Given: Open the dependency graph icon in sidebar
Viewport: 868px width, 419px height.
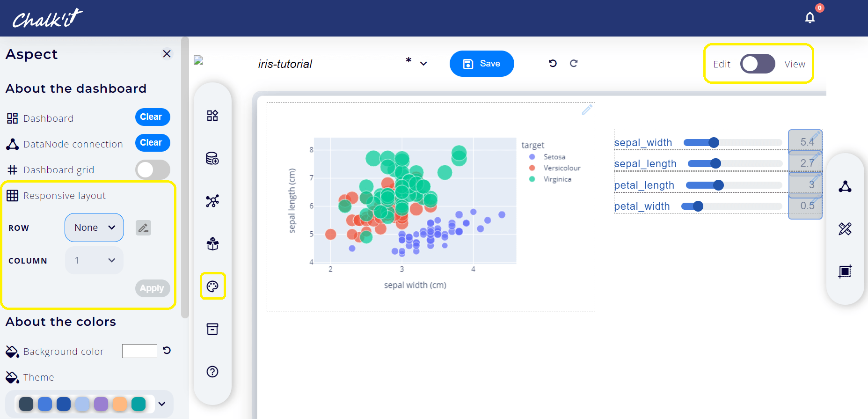Looking at the screenshot, I should [212, 201].
